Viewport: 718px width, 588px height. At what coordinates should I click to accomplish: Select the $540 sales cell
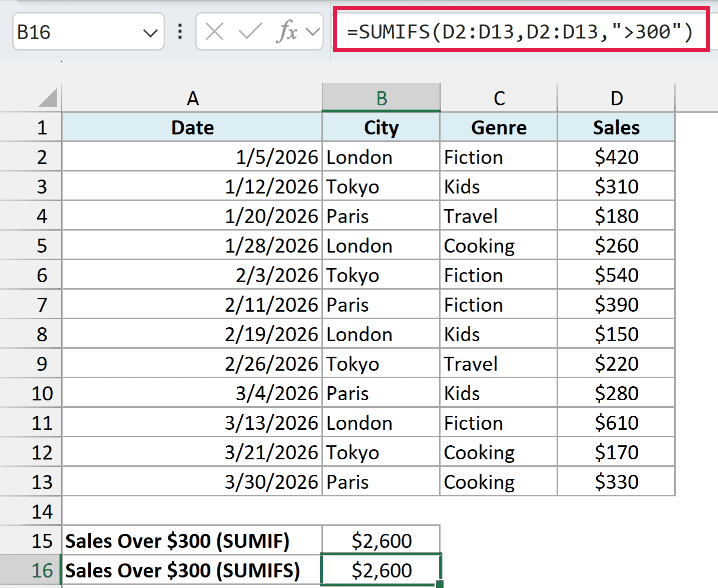(616, 275)
